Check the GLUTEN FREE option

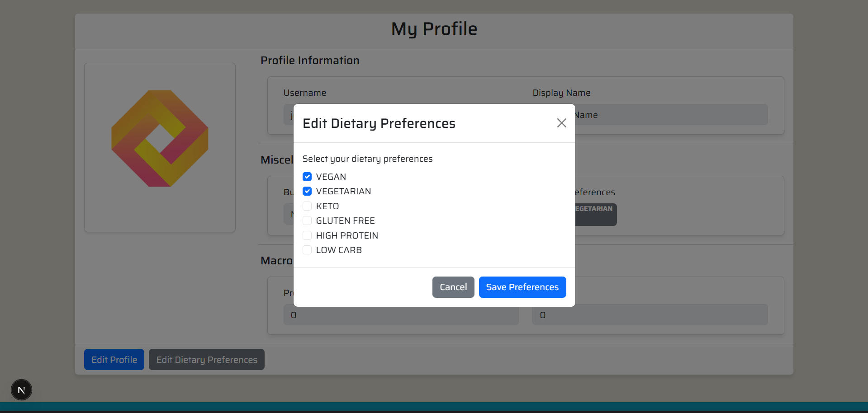tap(307, 221)
